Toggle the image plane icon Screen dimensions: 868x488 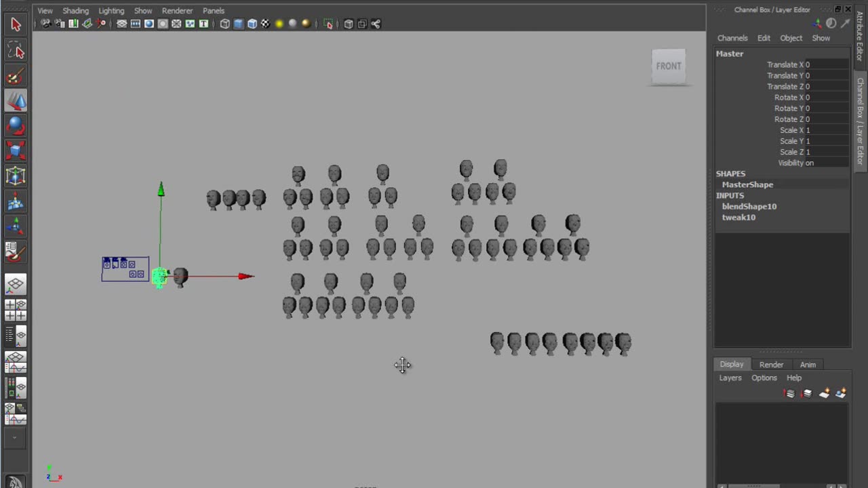[87, 24]
